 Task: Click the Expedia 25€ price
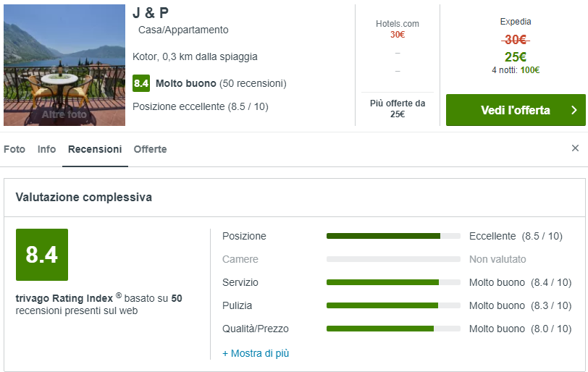(515, 57)
